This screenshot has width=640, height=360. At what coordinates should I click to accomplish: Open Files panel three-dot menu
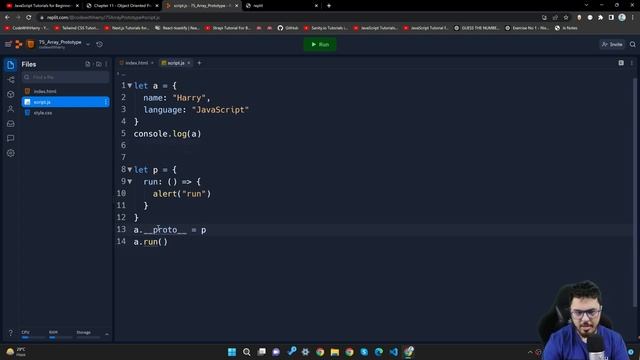[107, 64]
